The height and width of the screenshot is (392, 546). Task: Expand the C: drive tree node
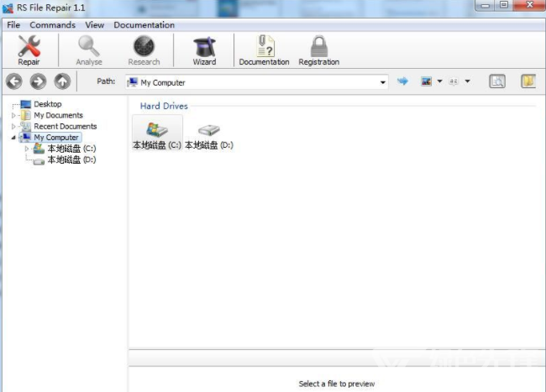(x=27, y=149)
